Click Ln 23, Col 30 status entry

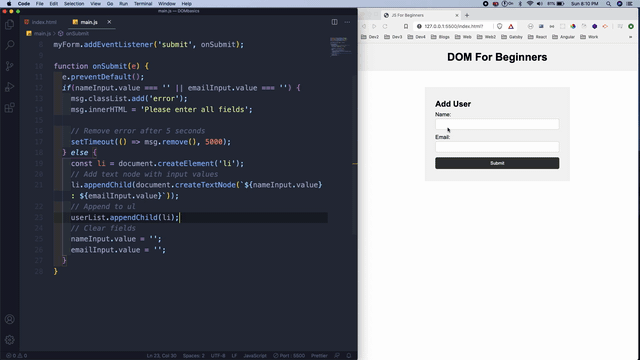[162, 356]
